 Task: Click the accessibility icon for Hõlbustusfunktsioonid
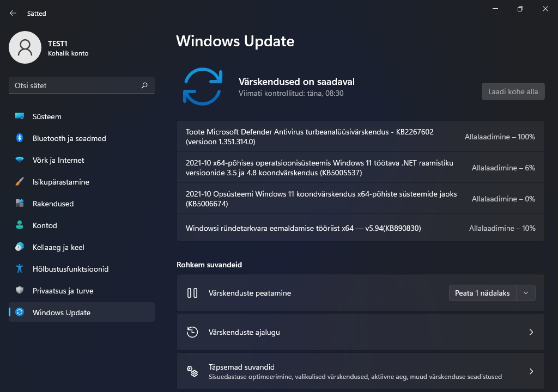tap(20, 268)
